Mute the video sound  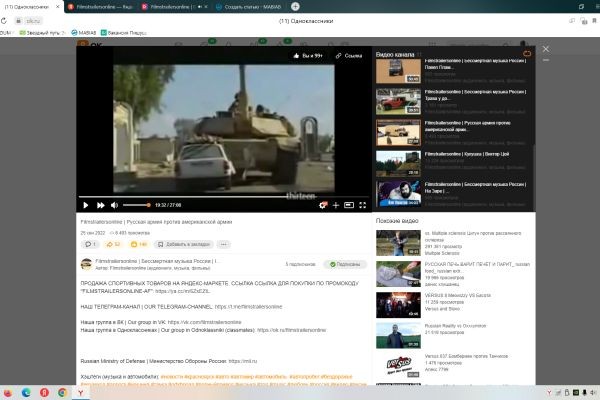114,205
